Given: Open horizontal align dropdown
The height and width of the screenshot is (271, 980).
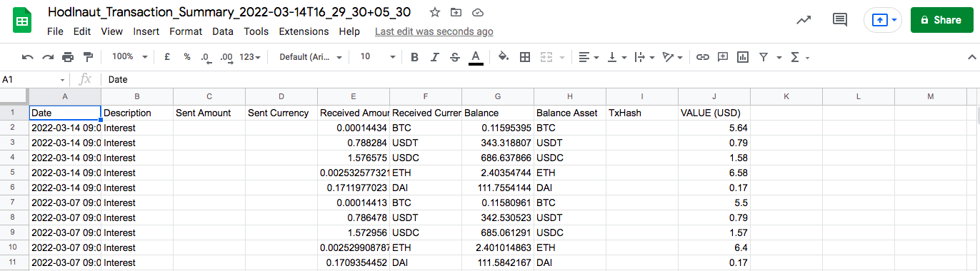Looking at the screenshot, I should [x=589, y=57].
